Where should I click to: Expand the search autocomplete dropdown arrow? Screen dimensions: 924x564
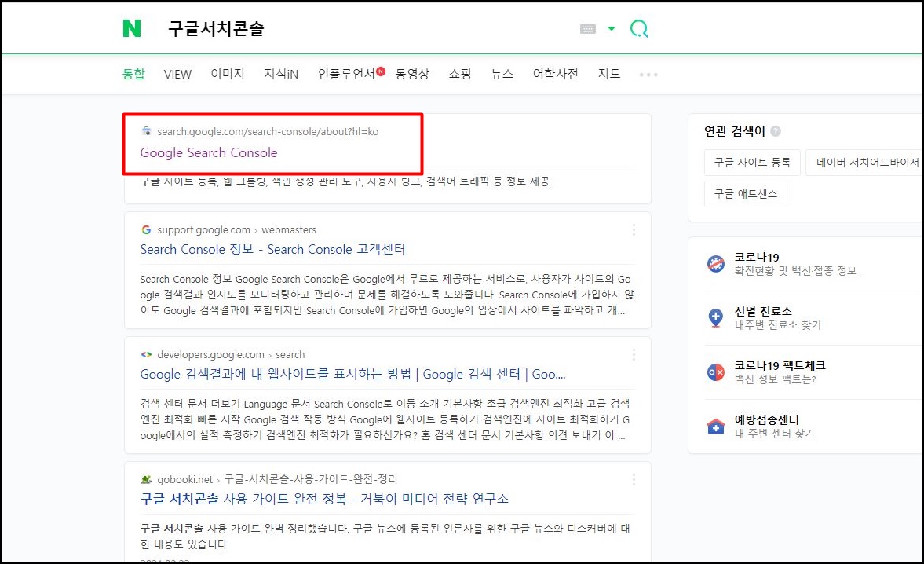coord(611,28)
